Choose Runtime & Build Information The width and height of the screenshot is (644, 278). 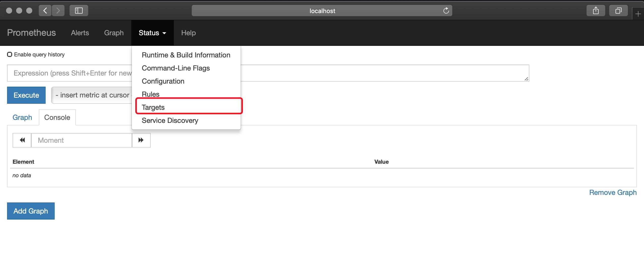click(186, 55)
